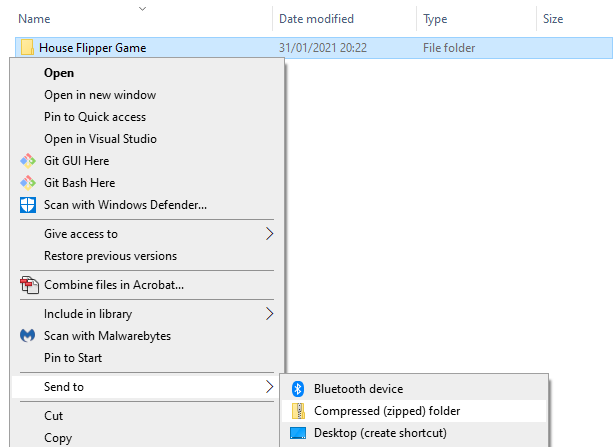Select Restore previous versions
This screenshot has height=447, width=615.
(110, 256)
